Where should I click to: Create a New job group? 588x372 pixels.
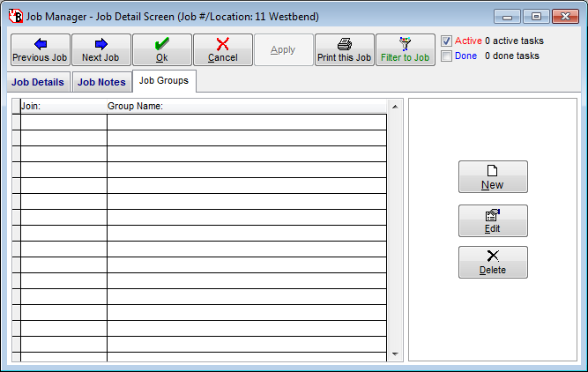[493, 176]
